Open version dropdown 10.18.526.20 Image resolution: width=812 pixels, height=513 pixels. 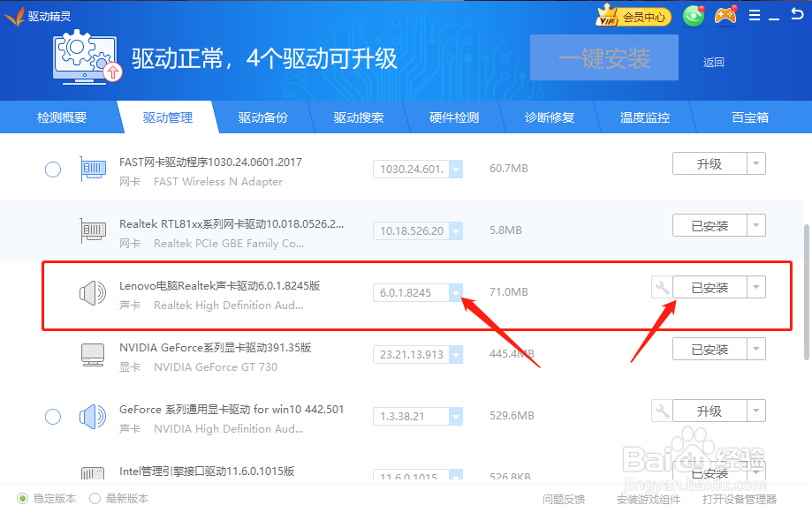[x=456, y=230]
